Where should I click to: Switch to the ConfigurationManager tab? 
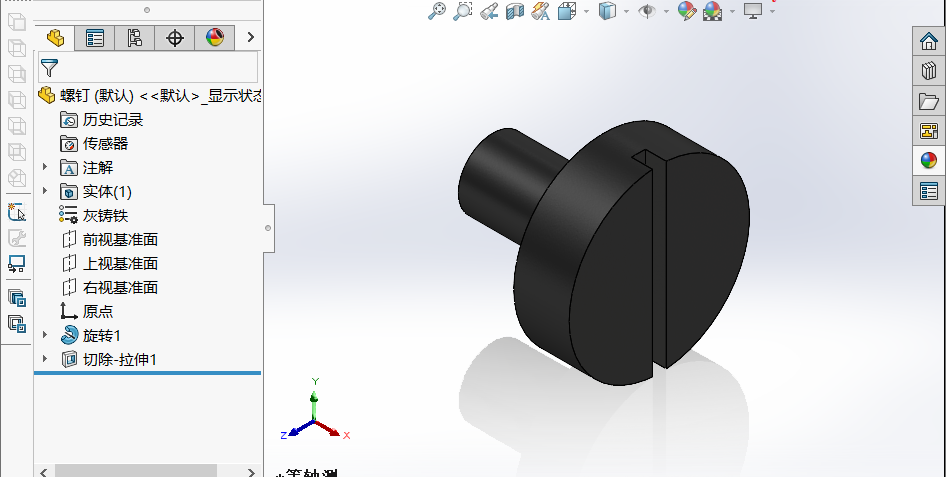point(135,38)
